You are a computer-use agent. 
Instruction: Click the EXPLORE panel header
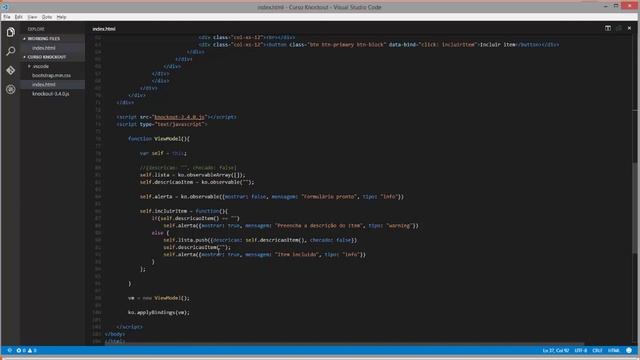(36, 29)
